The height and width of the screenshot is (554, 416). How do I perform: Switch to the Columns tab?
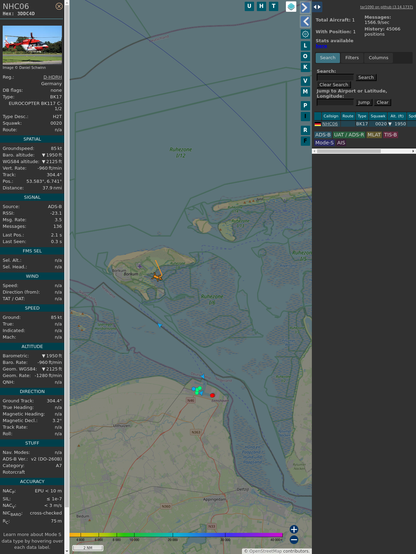(x=378, y=58)
